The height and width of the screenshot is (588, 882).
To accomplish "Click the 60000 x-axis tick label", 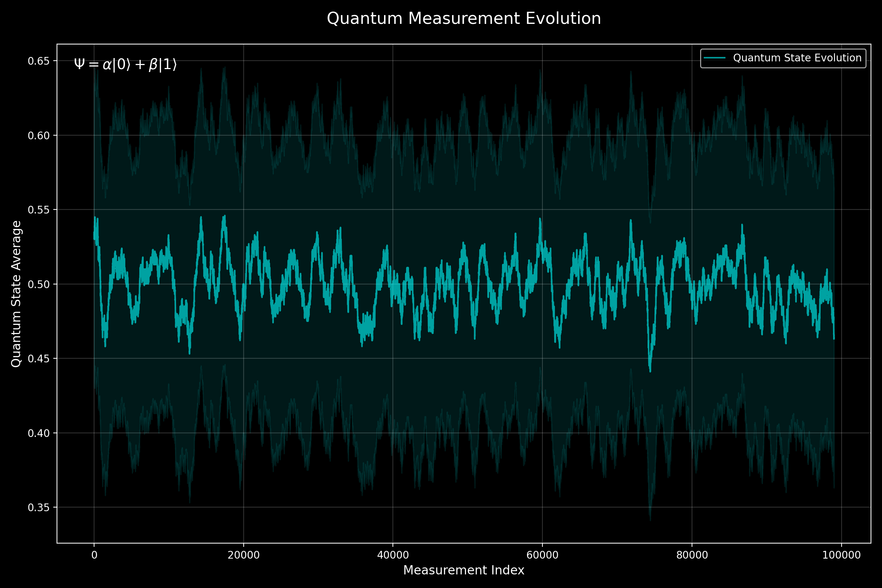I will pyautogui.click(x=542, y=555).
